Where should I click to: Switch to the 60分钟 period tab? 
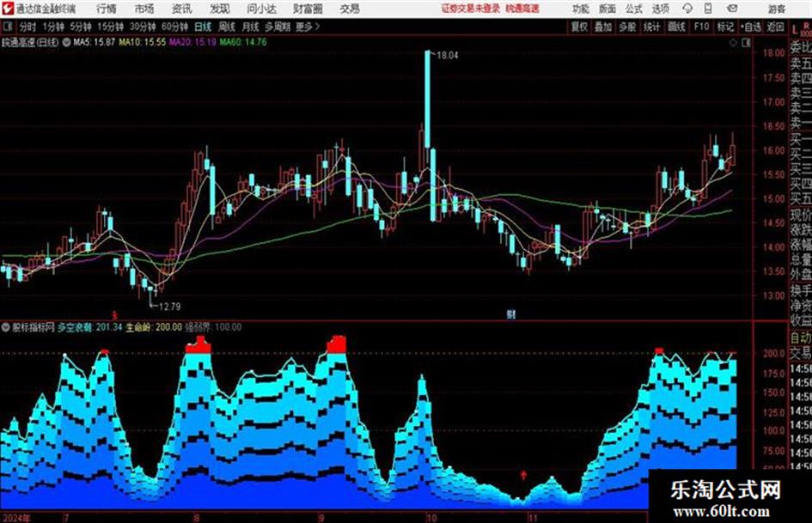[x=174, y=27]
